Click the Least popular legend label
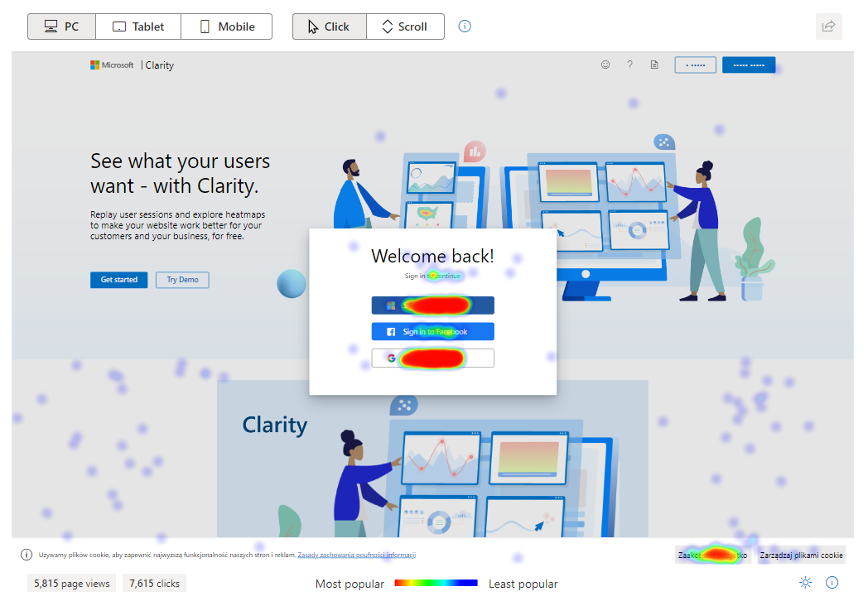 coord(523,584)
